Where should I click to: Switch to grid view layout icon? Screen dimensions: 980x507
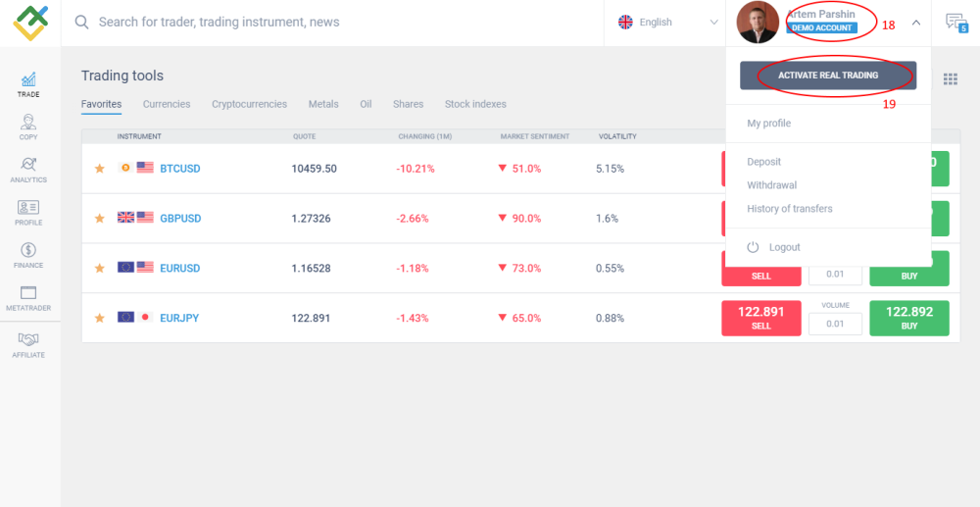950,78
